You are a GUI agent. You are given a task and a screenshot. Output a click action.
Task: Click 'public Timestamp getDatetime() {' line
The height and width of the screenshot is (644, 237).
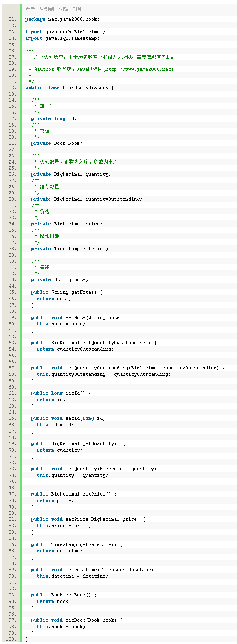(77, 544)
